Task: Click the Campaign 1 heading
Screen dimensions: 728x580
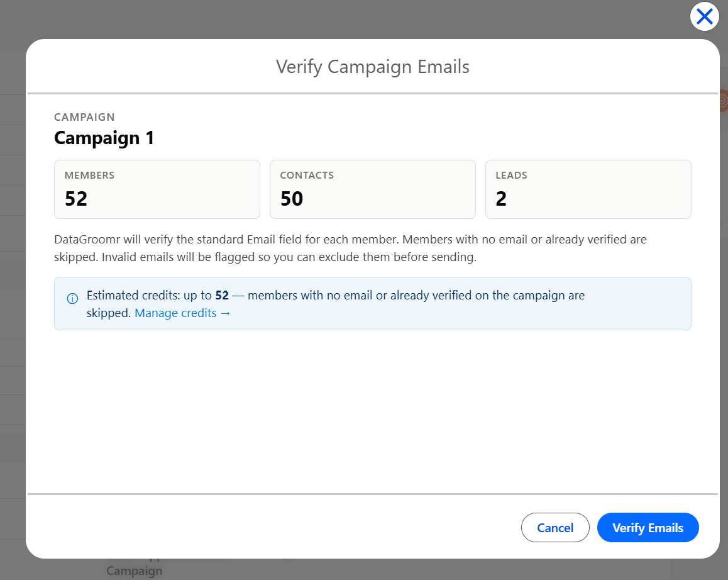Action: [104, 138]
